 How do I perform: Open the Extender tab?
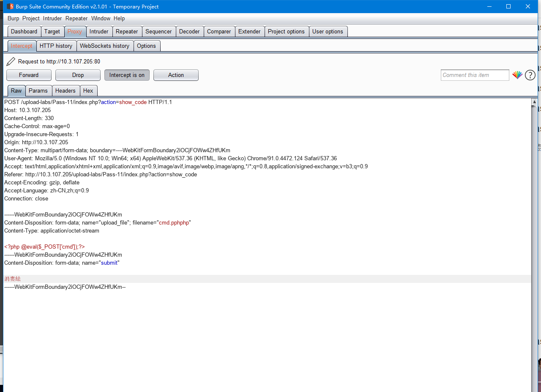[249, 32]
